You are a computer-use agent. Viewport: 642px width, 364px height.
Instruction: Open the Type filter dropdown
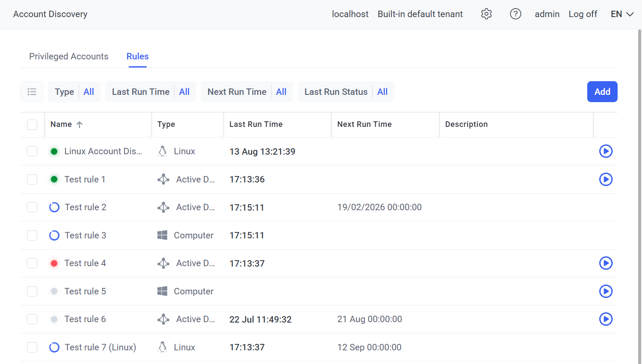pos(74,92)
